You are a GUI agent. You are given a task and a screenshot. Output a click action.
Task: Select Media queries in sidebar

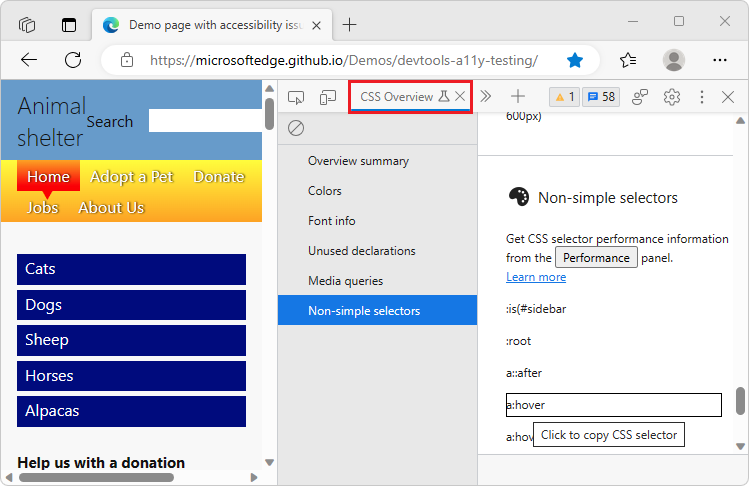377,281
